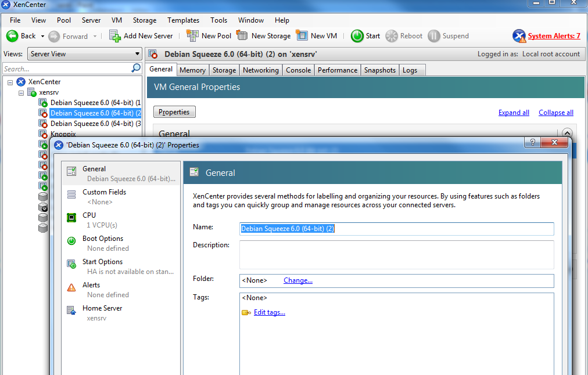
Task: Select Debian Squeeze 6.0 (64-bit) (1) in tree
Action: (96, 103)
